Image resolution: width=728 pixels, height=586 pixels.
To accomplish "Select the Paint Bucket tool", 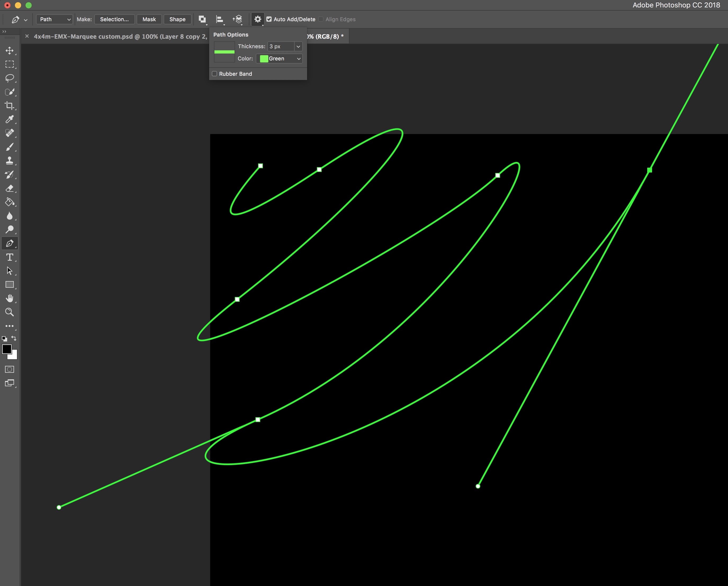I will coord(10,202).
